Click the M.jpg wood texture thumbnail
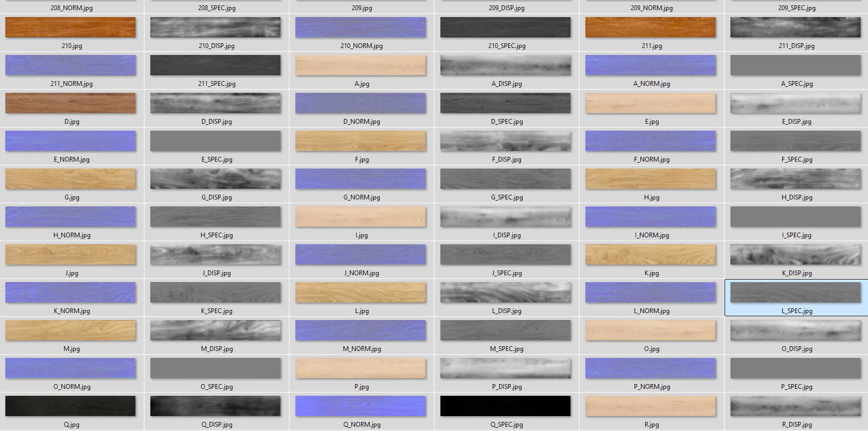Image resolution: width=868 pixels, height=431 pixels. coord(70,330)
